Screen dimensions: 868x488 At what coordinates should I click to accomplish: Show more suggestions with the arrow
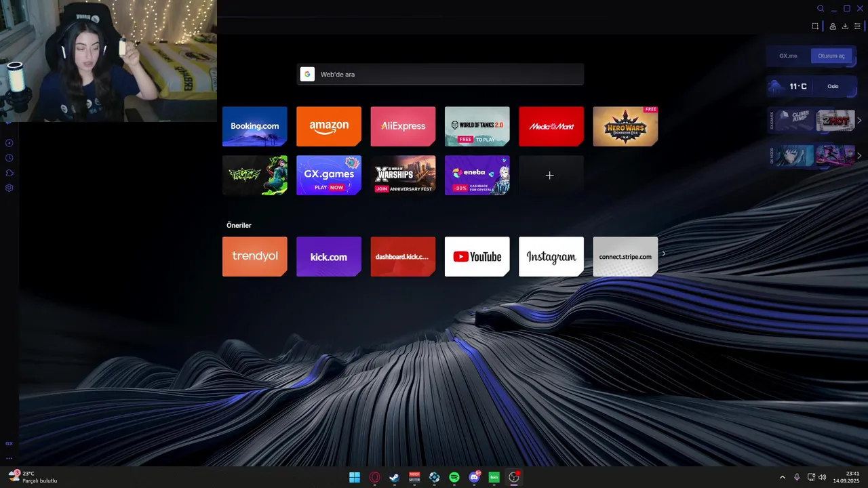[664, 254]
